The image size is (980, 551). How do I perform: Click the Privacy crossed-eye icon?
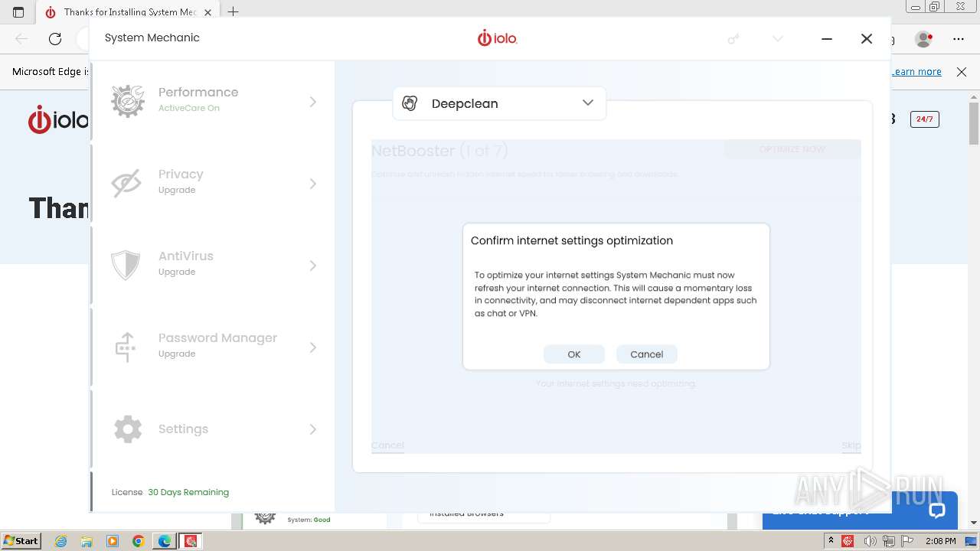(127, 184)
